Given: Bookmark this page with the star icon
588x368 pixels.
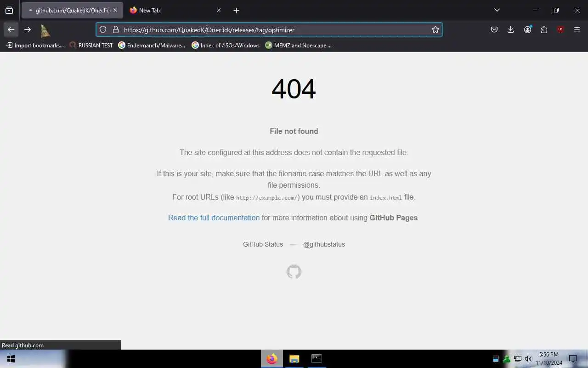Looking at the screenshot, I should coord(435,29).
